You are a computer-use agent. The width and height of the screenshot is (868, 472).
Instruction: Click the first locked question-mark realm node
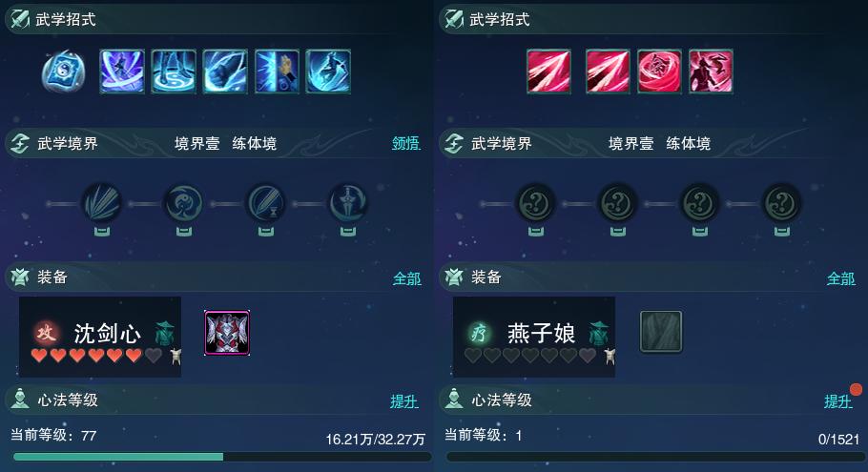pyautogui.click(x=535, y=204)
